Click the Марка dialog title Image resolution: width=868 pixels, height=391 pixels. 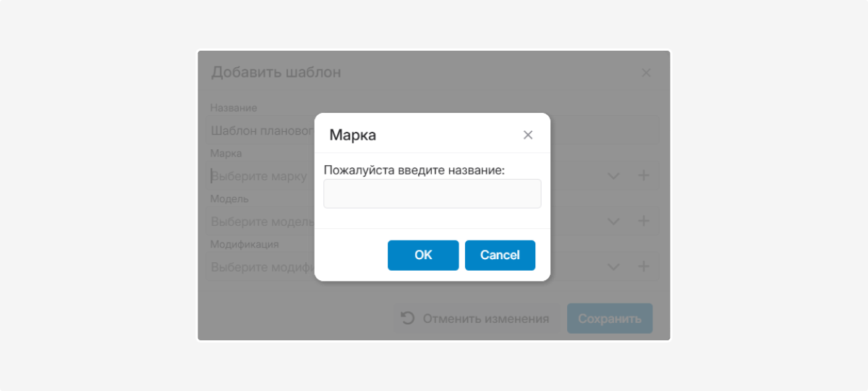[x=353, y=135]
